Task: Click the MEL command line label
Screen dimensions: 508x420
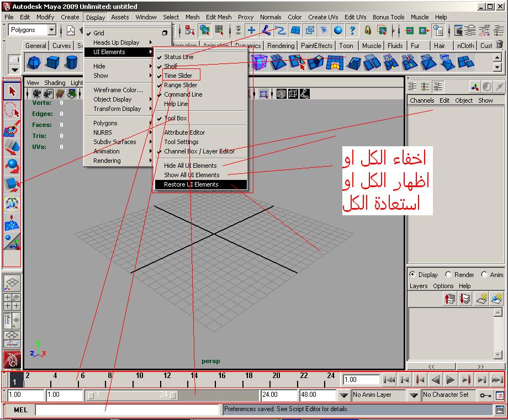Action: tap(20, 410)
